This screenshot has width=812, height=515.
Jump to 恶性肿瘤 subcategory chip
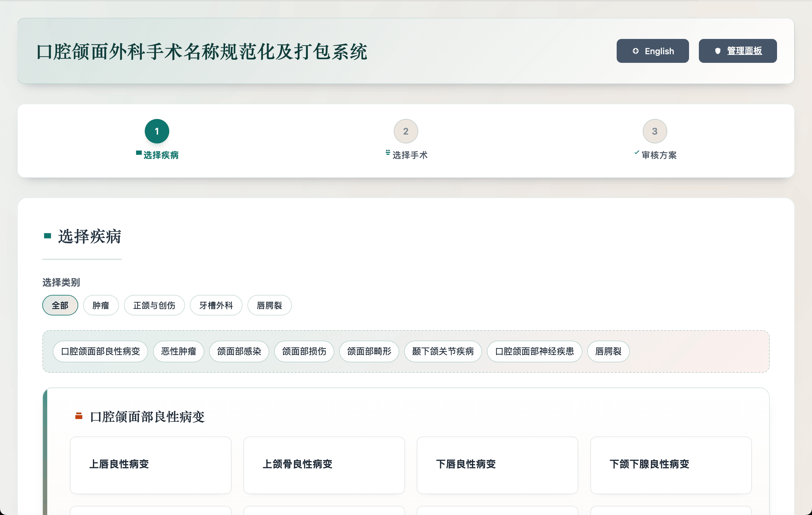(x=178, y=352)
